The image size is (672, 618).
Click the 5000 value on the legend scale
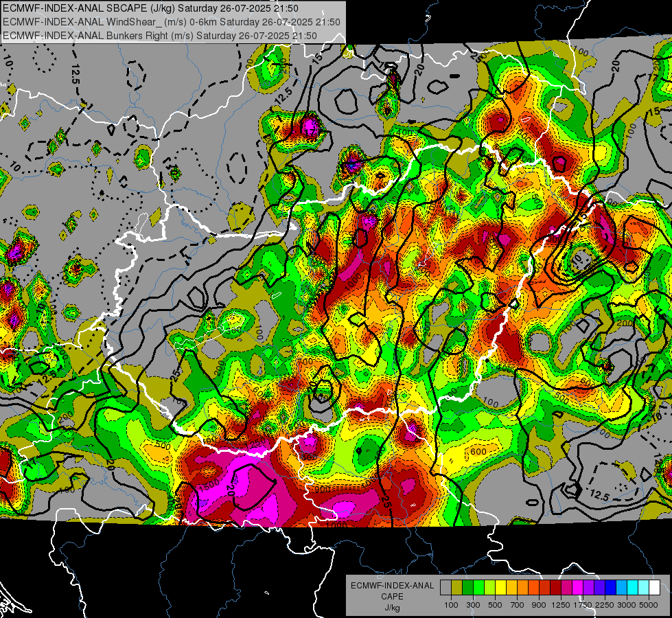[x=649, y=605]
